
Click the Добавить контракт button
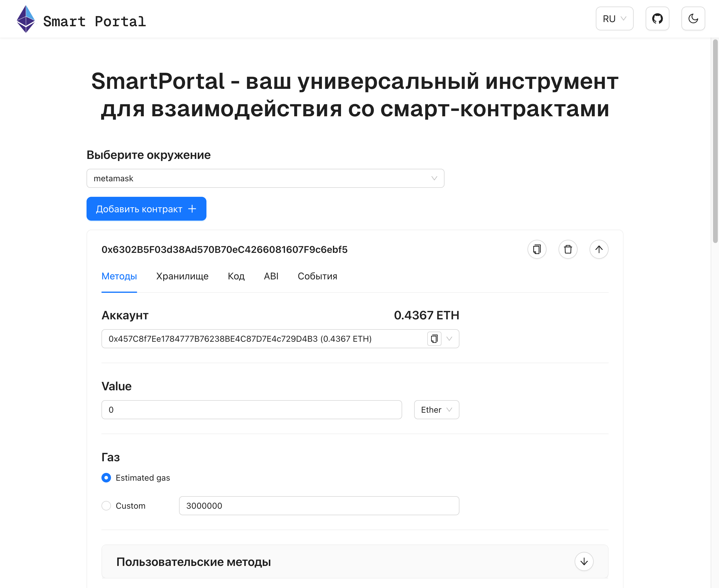pos(146,209)
